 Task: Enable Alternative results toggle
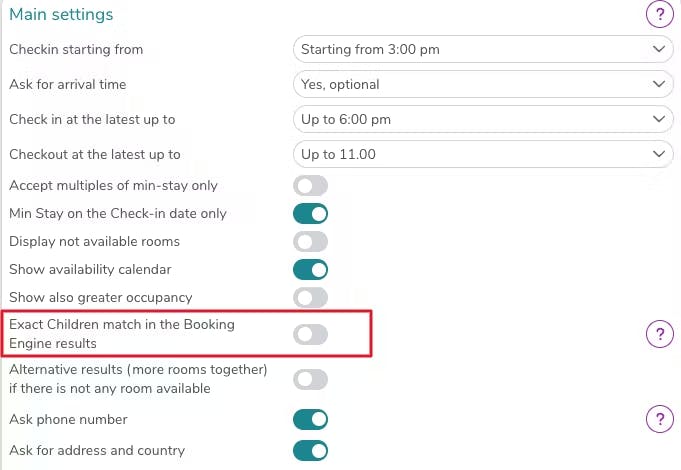(310, 379)
